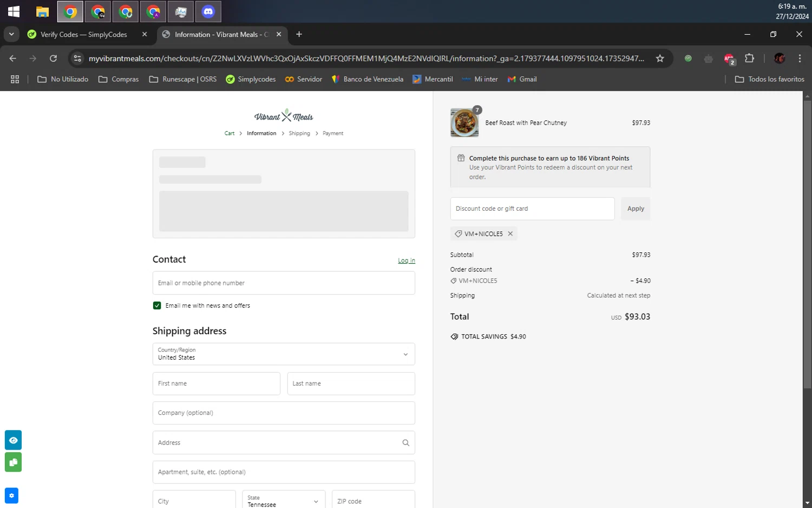
Task: Focus the Discount code or gift card field
Action: coord(532,209)
